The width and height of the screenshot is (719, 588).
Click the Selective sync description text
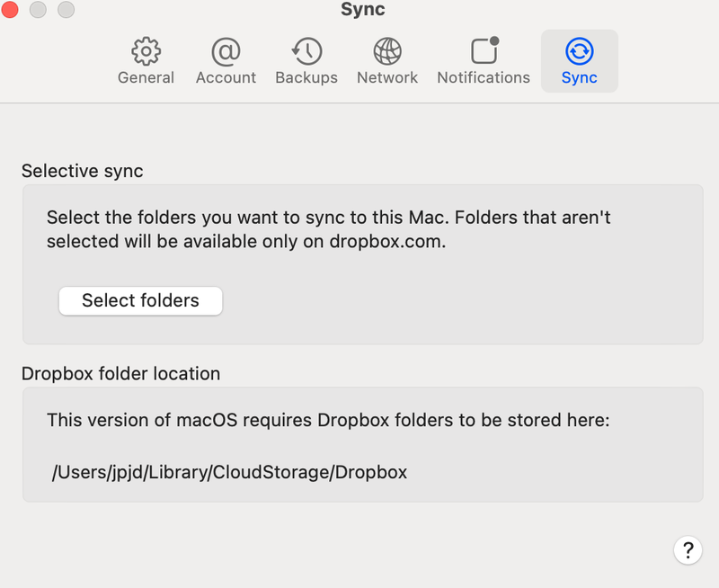point(329,229)
